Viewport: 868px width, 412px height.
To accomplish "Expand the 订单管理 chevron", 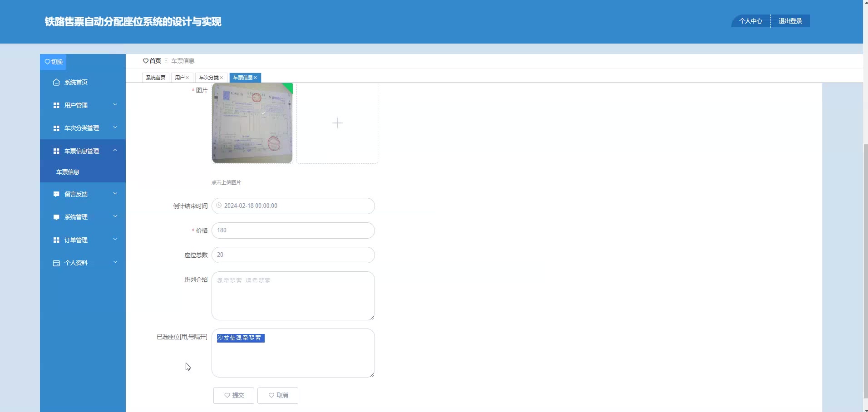I will point(115,240).
